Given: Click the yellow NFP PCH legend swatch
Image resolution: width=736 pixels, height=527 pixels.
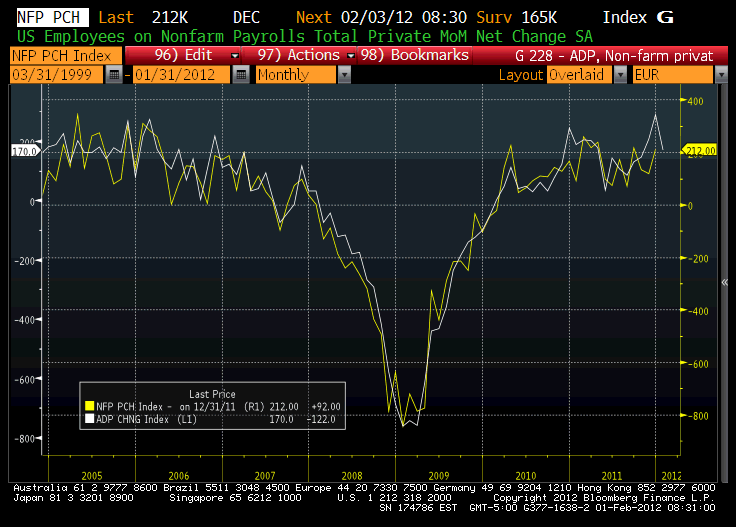Looking at the screenshot, I should coord(89,406).
